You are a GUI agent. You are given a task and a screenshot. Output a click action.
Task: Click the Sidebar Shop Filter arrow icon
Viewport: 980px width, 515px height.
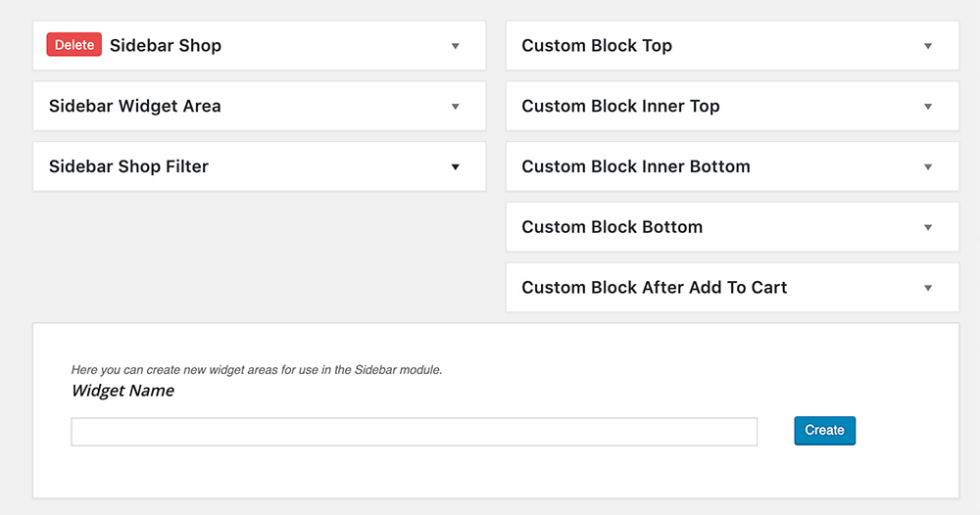tap(456, 167)
